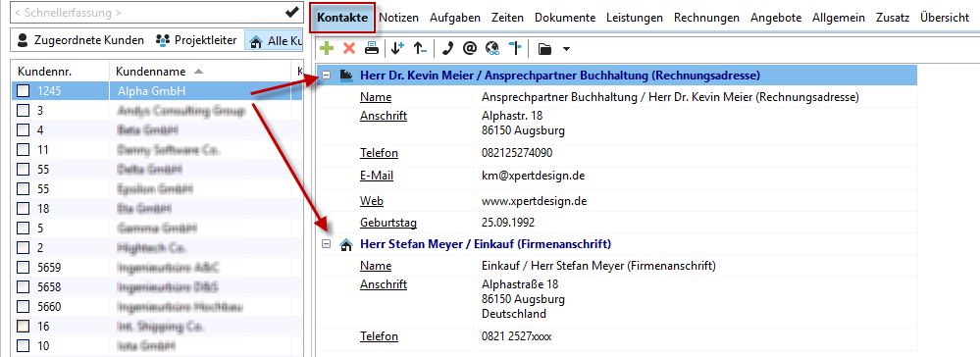Check the box for customer number 3
This screenshot has width=980, height=357.
[x=24, y=111]
